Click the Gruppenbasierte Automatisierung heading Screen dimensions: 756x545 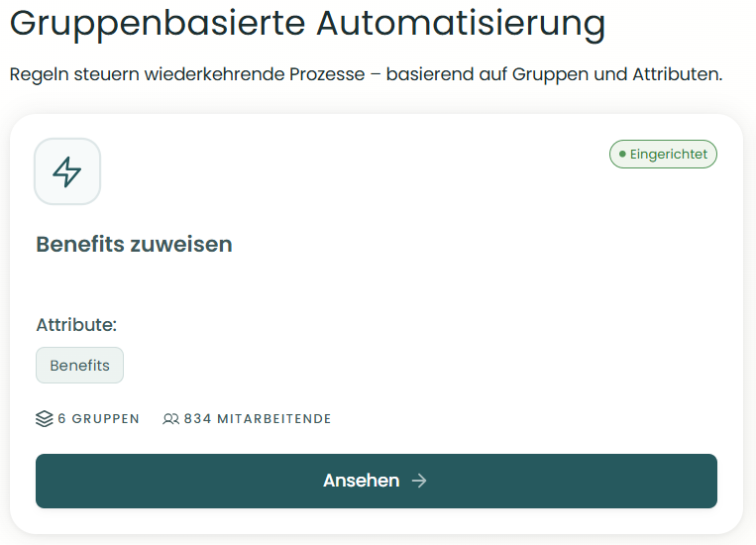[x=307, y=23]
